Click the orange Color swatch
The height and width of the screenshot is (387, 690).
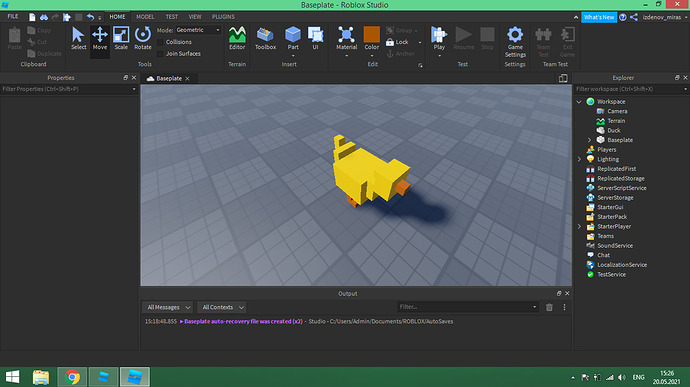tap(371, 34)
